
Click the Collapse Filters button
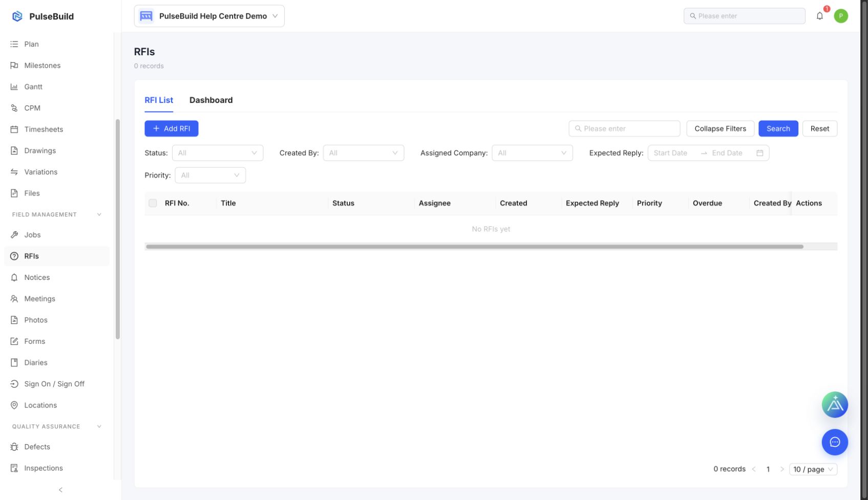pyautogui.click(x=720, y=128)
